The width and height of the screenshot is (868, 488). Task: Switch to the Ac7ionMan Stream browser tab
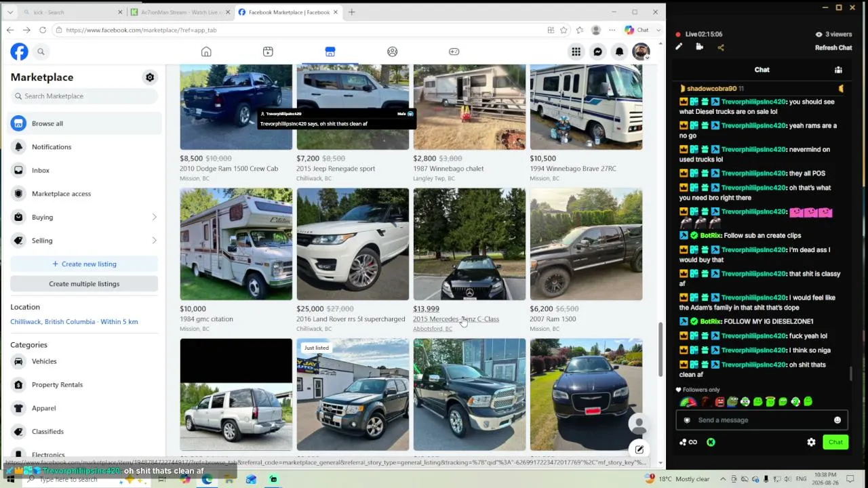tap(181, 12)
